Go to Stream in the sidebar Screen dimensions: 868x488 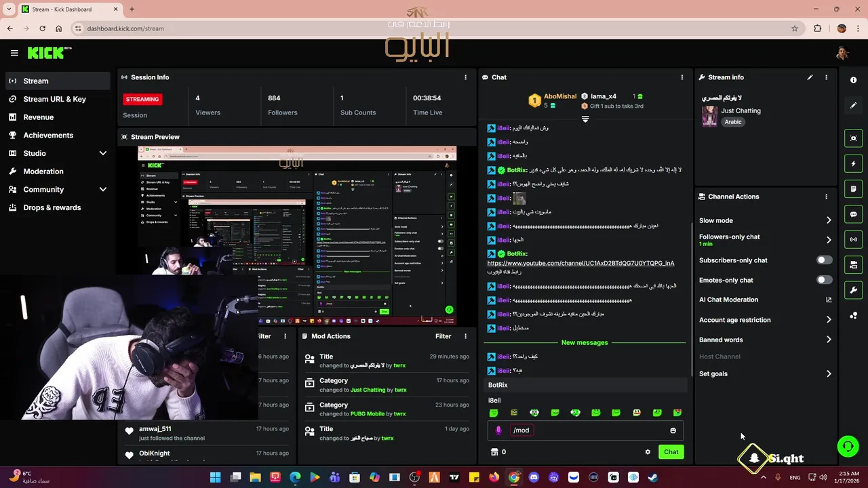point(58,81)
